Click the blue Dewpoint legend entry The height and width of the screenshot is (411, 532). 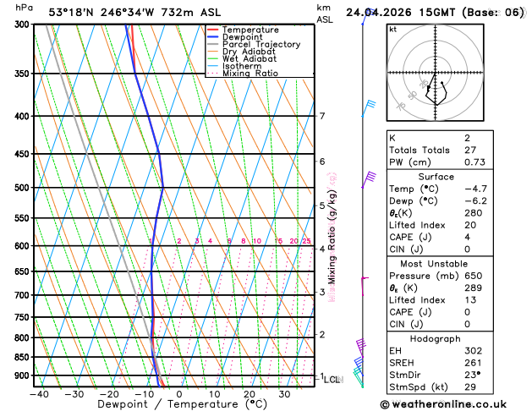235,37
